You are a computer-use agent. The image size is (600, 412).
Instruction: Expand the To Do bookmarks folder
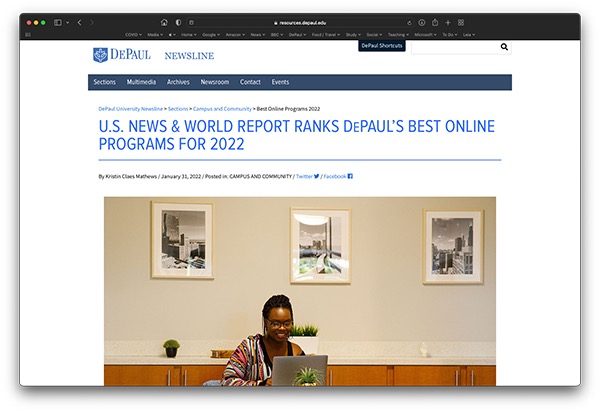pos(450,34)
